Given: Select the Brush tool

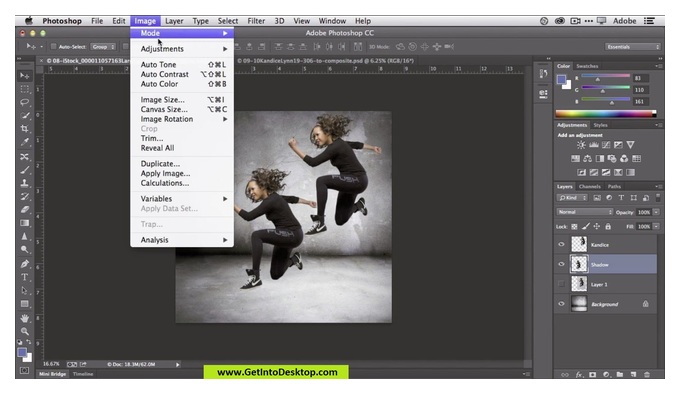Looking at the screenshot, I should coord(25,169).
